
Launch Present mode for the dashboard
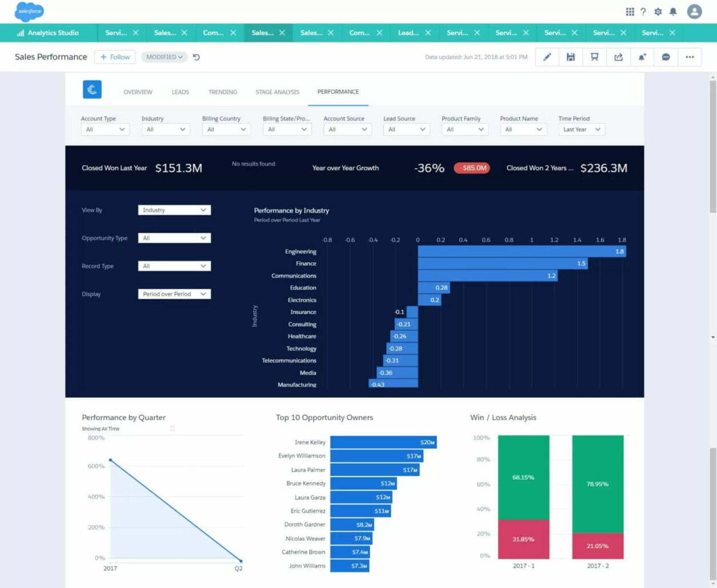[x=594, y=57]
